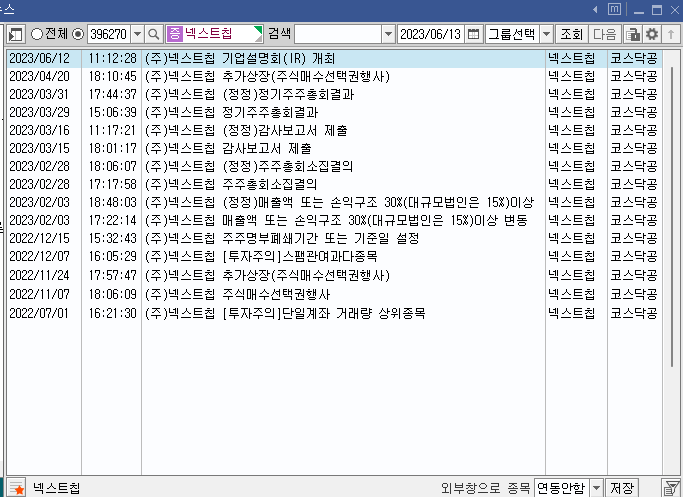Select the (정정)감사보고서 제출 row
Viewport: 683px width, 497px height.
[334, 130]
